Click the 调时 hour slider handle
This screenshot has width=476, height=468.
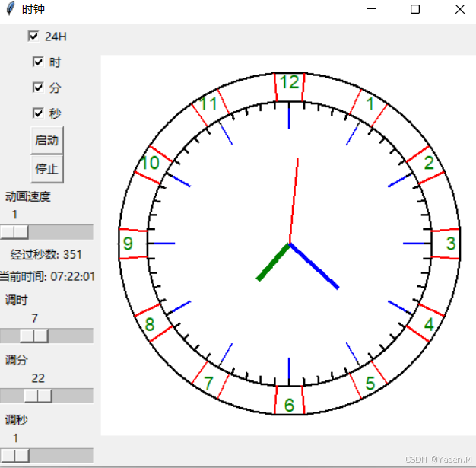[34, 336]
